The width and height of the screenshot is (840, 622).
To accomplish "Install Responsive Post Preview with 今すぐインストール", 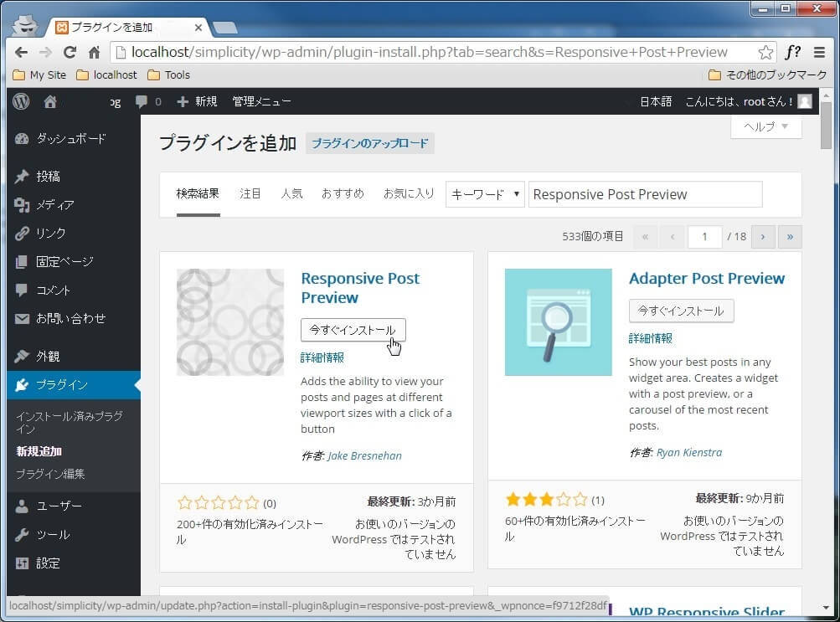I will (x=353, y=330).
